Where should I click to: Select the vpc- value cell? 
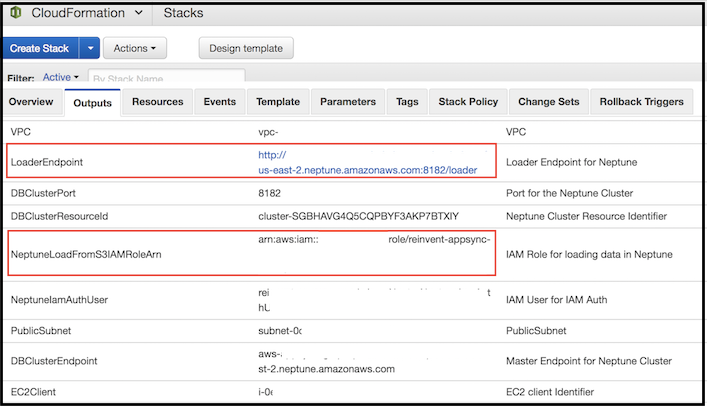(x=268, y=132)
